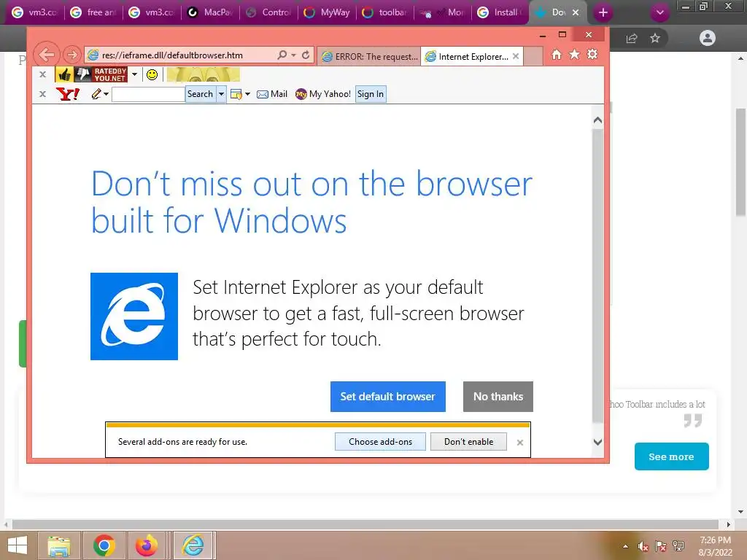
Task: Switch to the MacPaw Chrome tab
Action: coord(211,12)
